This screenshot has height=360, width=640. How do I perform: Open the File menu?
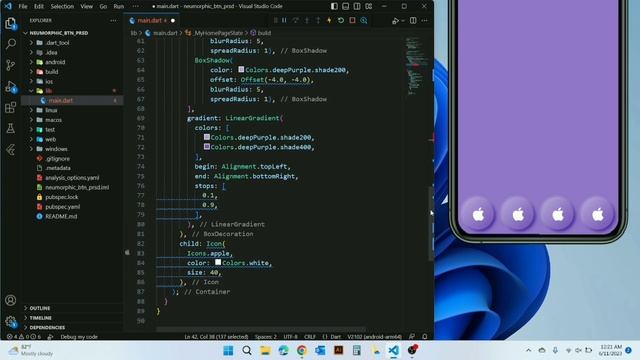(x=23, y=6)
